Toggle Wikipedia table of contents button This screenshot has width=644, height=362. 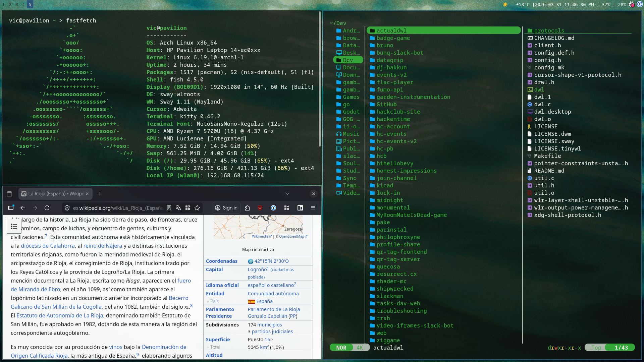[14, 226]
